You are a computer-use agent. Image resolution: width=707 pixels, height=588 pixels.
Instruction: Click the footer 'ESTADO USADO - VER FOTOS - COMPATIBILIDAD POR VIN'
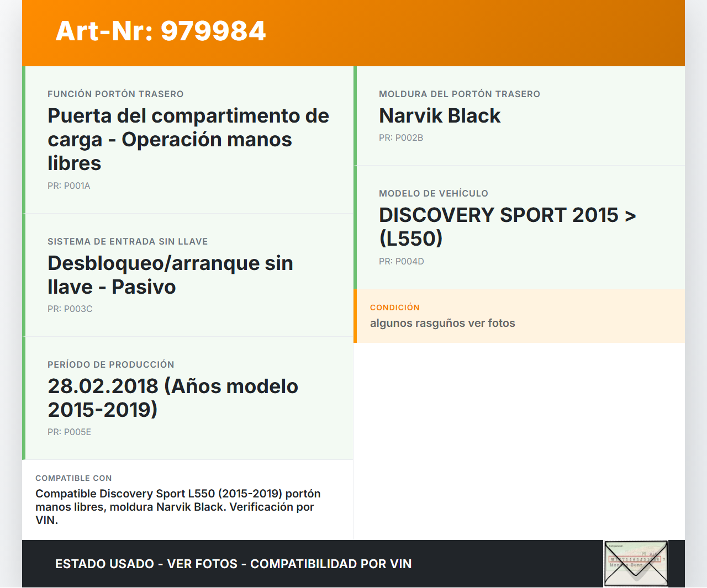click(234, 564)
